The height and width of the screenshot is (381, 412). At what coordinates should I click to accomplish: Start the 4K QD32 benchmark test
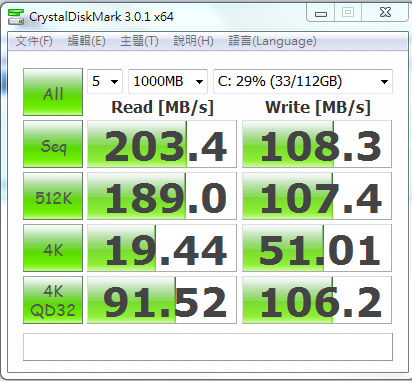coord(53,300)
